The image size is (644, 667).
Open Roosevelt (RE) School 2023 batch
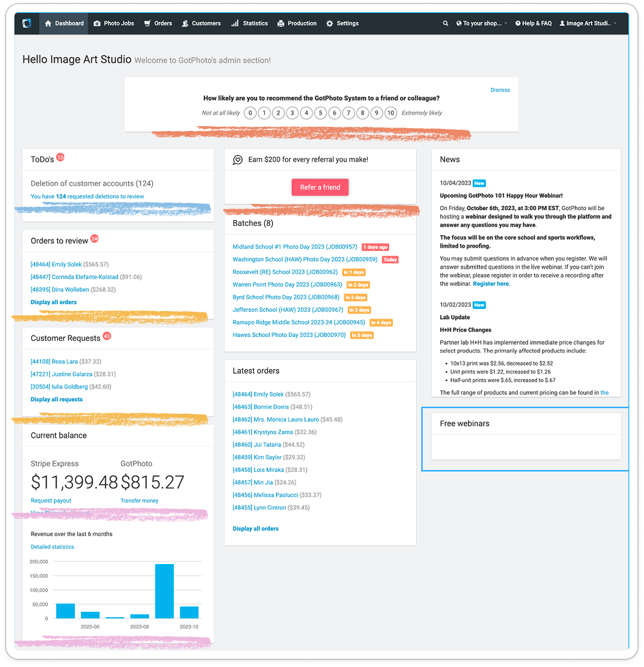[x=285, y=272]
